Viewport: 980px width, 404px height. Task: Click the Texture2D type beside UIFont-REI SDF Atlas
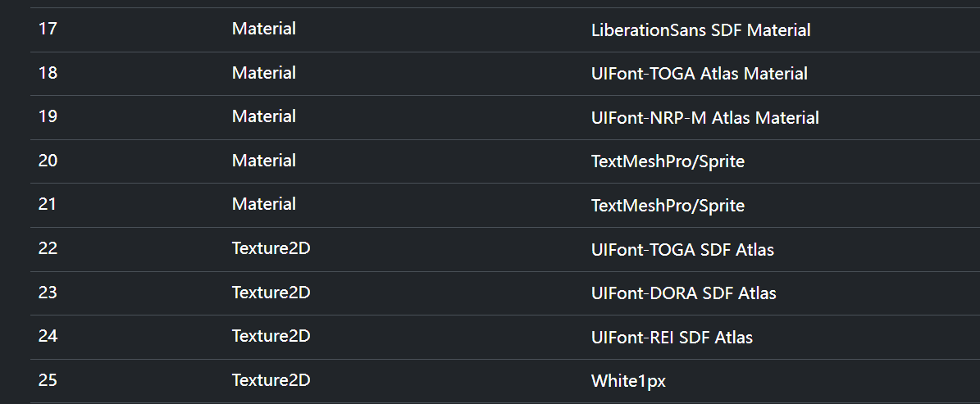pyautogui.click(x=271, y=335)
